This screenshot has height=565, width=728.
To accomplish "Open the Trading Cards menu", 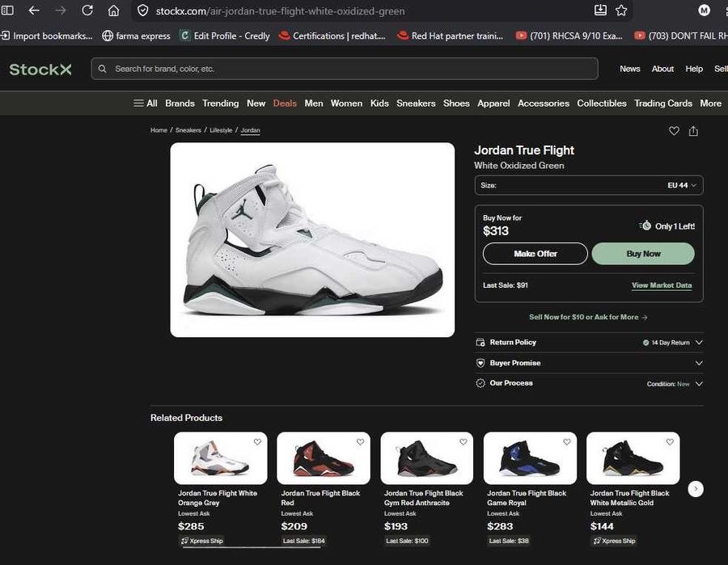I will coord(663,103).
